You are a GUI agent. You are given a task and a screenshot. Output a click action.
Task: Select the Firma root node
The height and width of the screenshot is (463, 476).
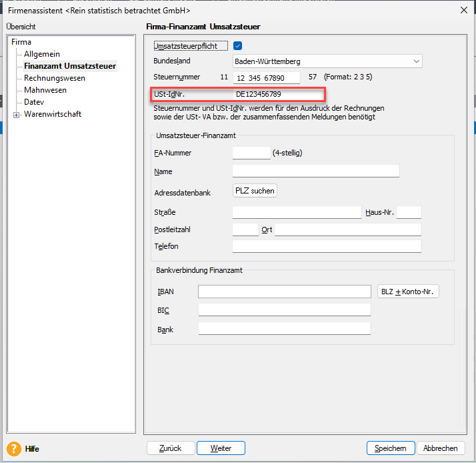(21, 42)
